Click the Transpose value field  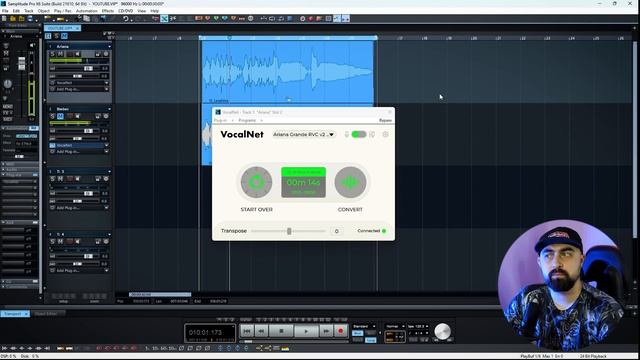[x=337, y=231]
